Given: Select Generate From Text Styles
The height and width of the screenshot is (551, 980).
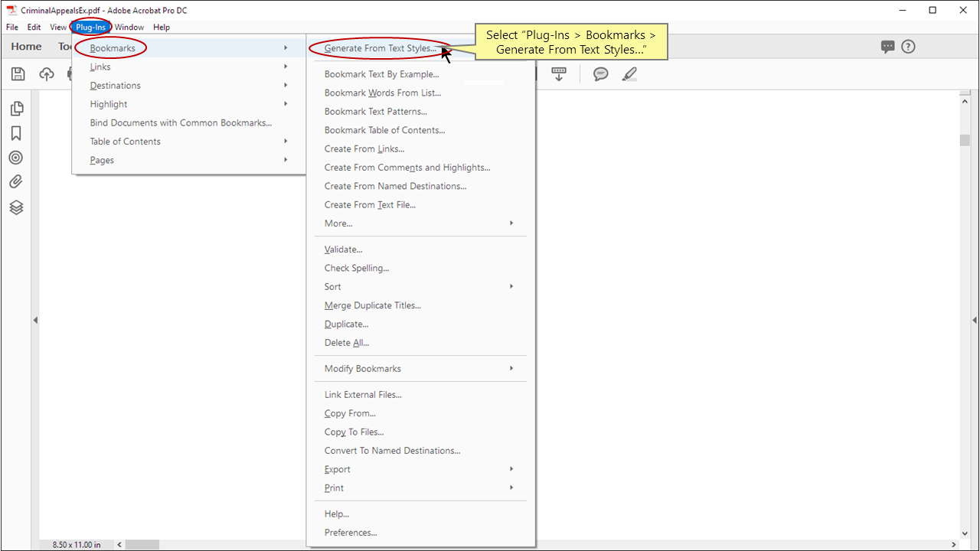Looking at the screenshot, I should click(382, 47).
